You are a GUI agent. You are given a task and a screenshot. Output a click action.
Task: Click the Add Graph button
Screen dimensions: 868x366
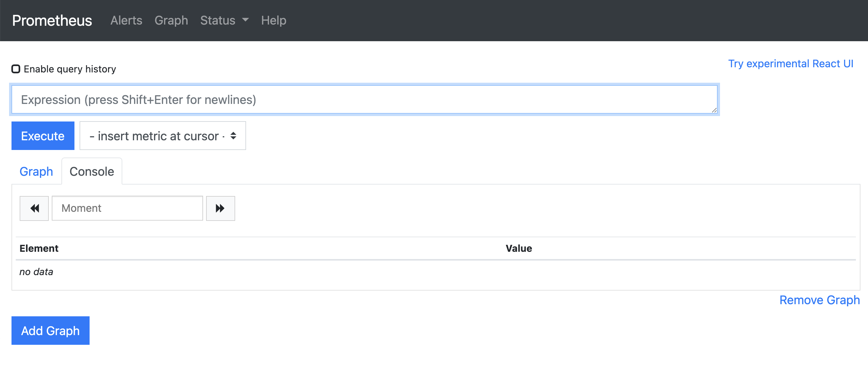[51, 330]
